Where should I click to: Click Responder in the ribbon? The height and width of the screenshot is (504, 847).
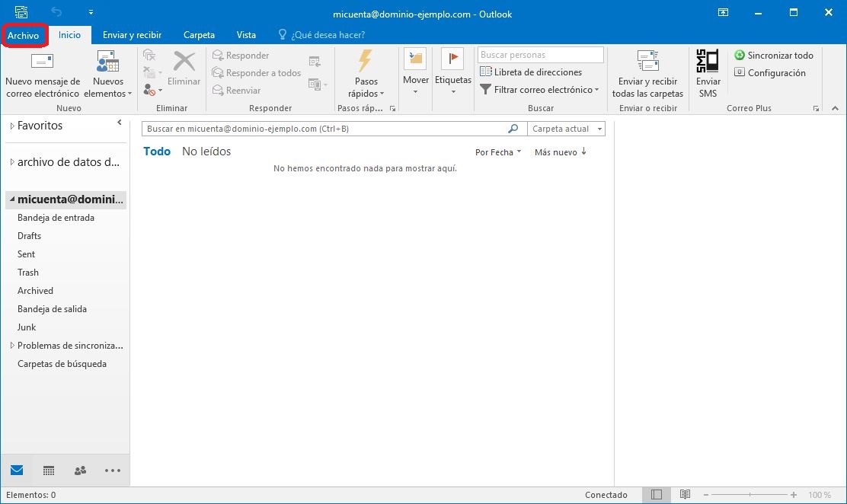point(241,55)
